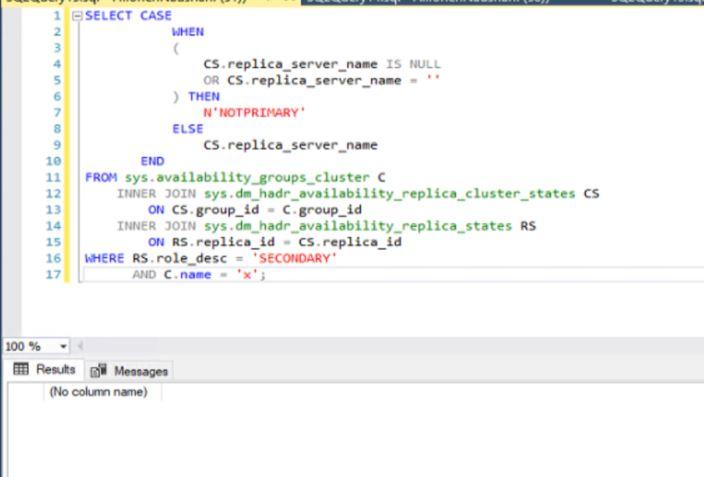Click C.group_id on line 13

(x=322, y=210)
